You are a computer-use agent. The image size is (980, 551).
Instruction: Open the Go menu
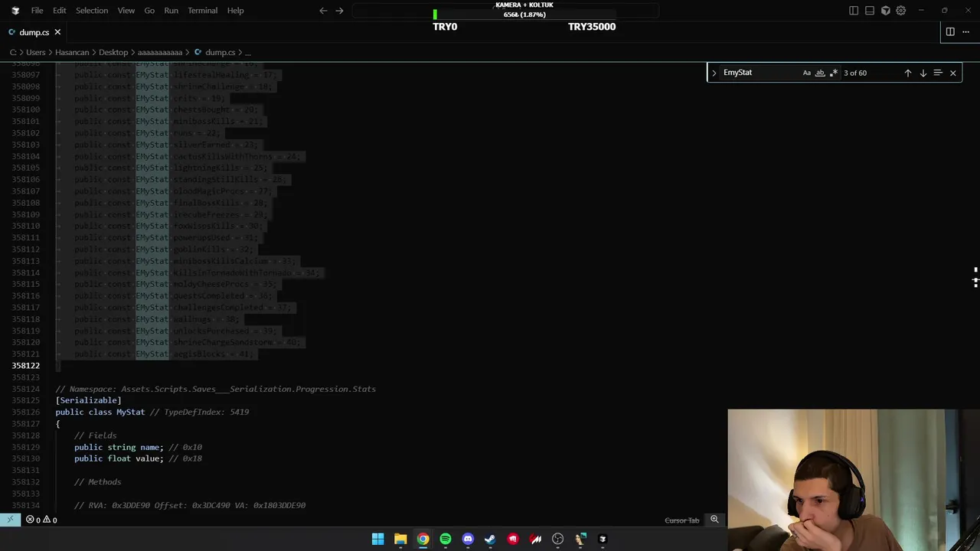coord(149,11)
